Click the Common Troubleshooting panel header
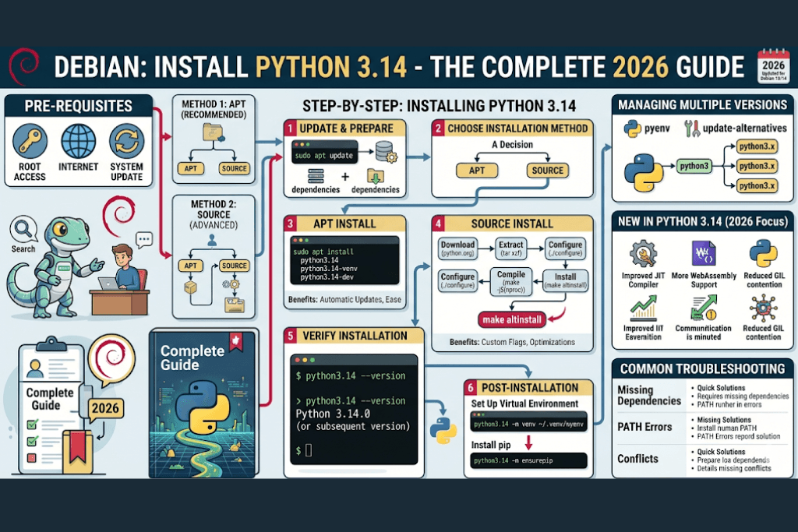This screenshot has width=798, height=532. [702, 368]
